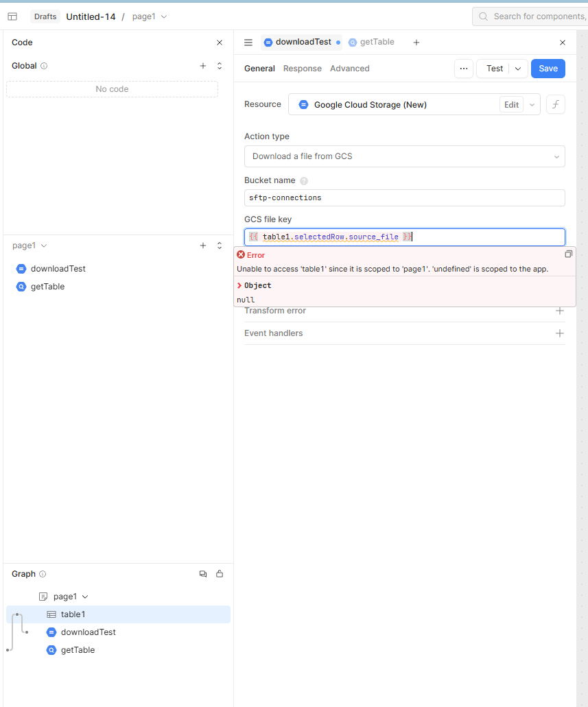Select table1 in the Graph tree
The width and height of the screenshot is (588, 707).
73,614
